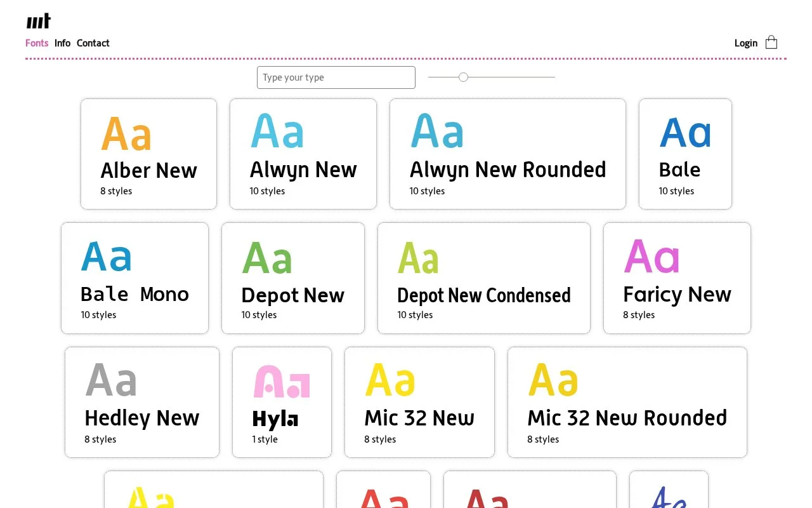Open the Contact page
This screenshot has width=812, height=508.
click(93, 43)
